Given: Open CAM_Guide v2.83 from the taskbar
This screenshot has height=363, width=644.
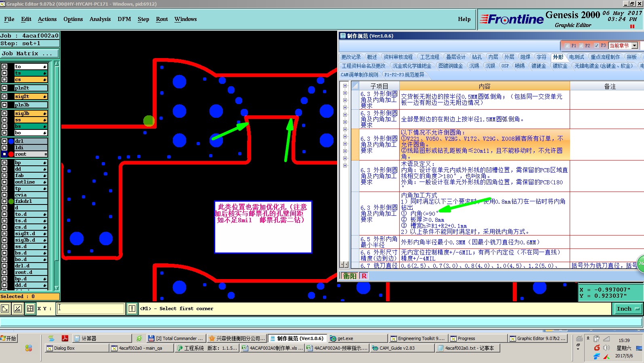Looking at the screenshot, I should point(402,348).
